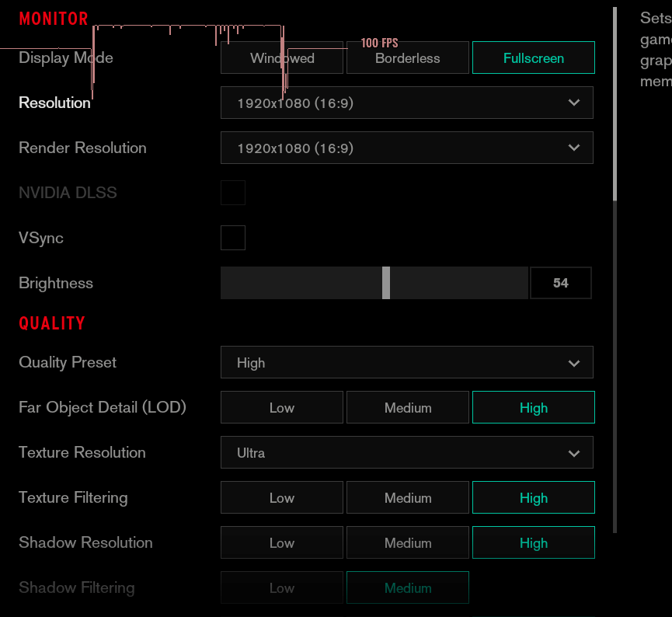This screenshot has height=617, width=672.
Task: Click the Resolution setting label
Action: [55, 103]
